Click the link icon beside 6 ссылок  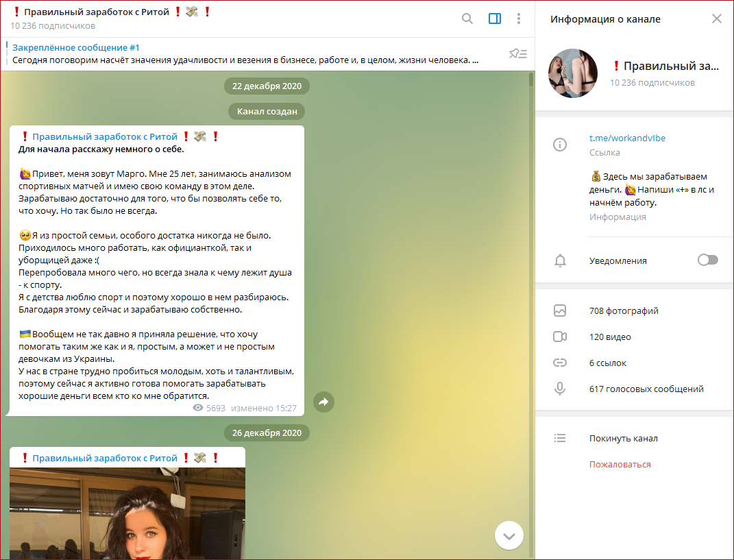click(560, 362)
